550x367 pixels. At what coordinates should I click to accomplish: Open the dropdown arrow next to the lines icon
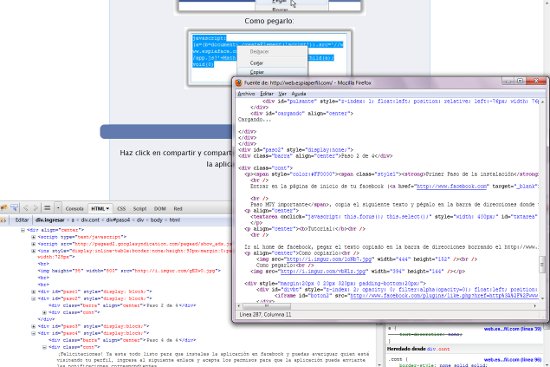[58, 208]
